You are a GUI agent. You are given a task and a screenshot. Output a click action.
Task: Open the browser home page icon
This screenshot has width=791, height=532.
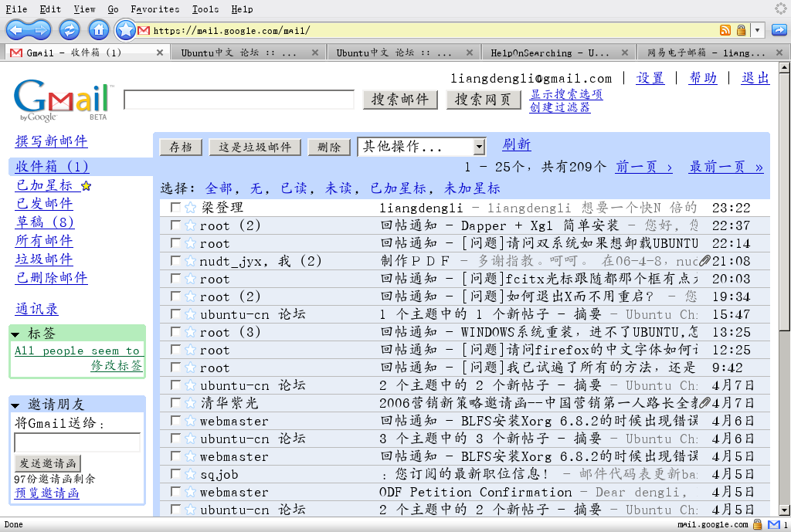(99, 30)
